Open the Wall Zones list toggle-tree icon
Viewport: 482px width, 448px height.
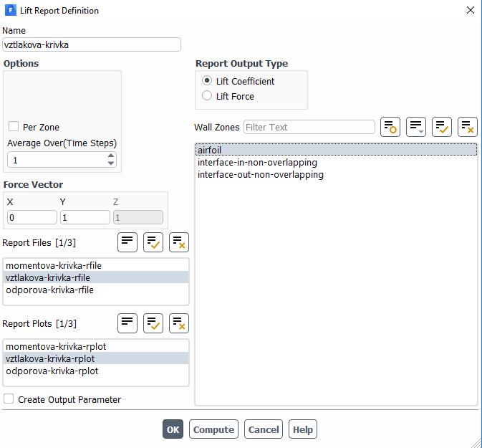click(x=416, y=127)
